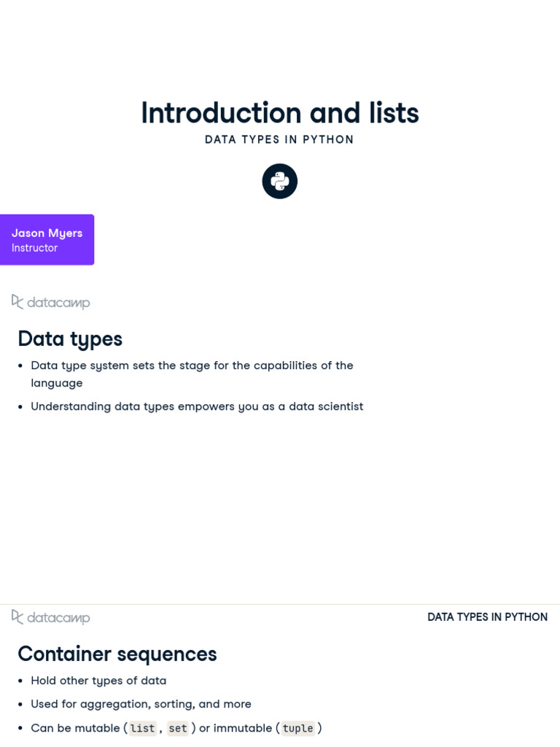Click the 'Used for aggregation, sorting' bullet
This screenshot has width=560, height=747.
click(x=141, y=704)
